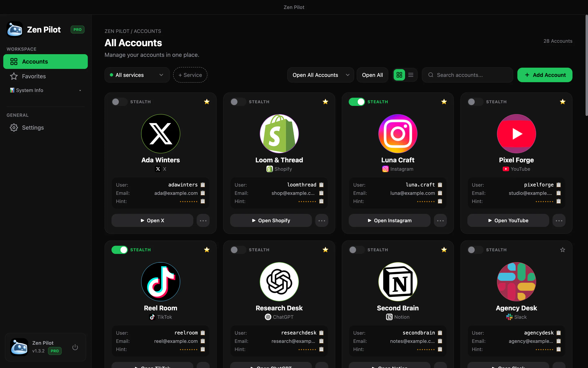Unfavorite Reel Room star icon

click(207, 250)
